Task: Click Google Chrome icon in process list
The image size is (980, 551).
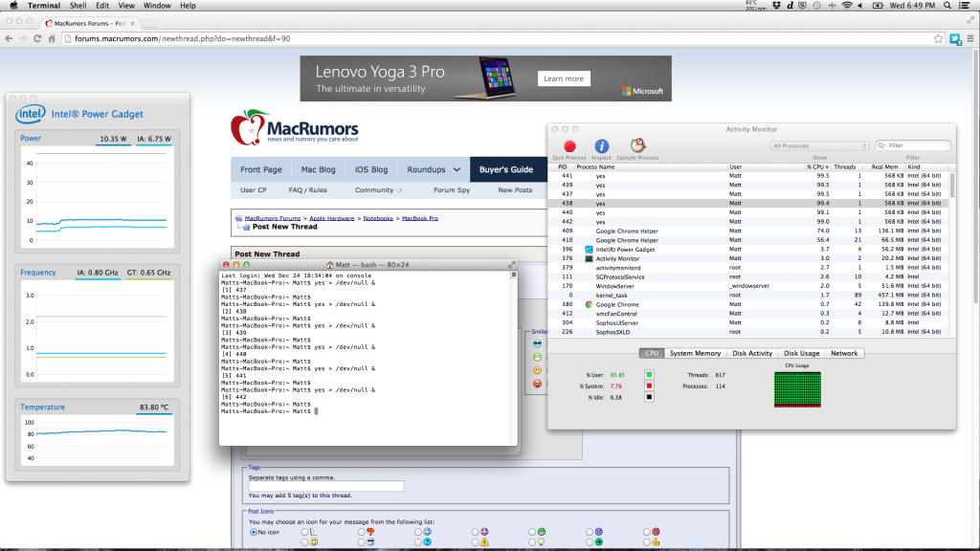Action: coord(589,305)
